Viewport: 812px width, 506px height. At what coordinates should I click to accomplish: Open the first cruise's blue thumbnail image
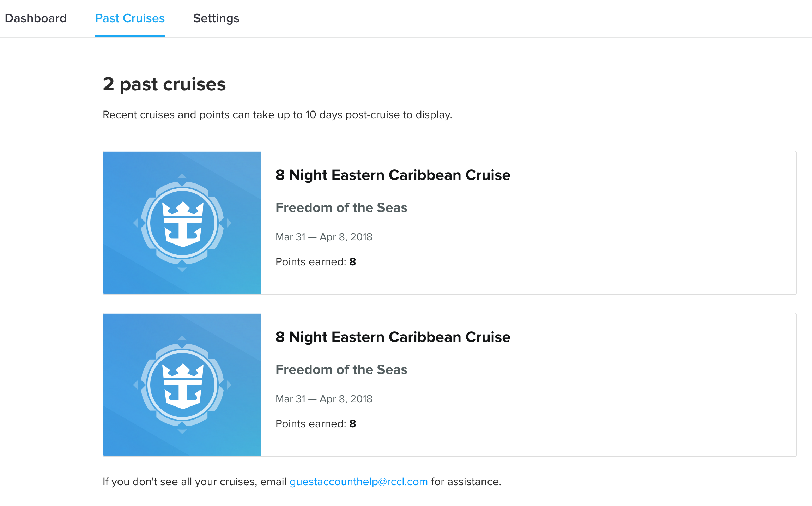point(182,223)
